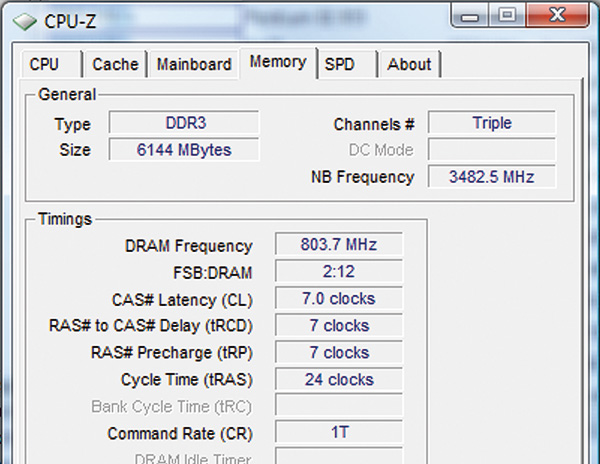
Task: Click the NB Frequency label
Action: [363, 177]
